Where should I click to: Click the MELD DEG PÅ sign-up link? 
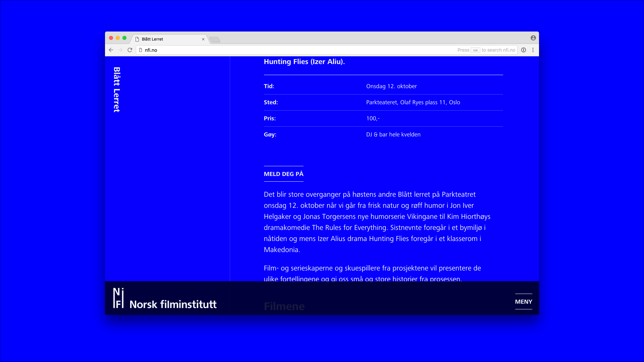click(283, 174)
